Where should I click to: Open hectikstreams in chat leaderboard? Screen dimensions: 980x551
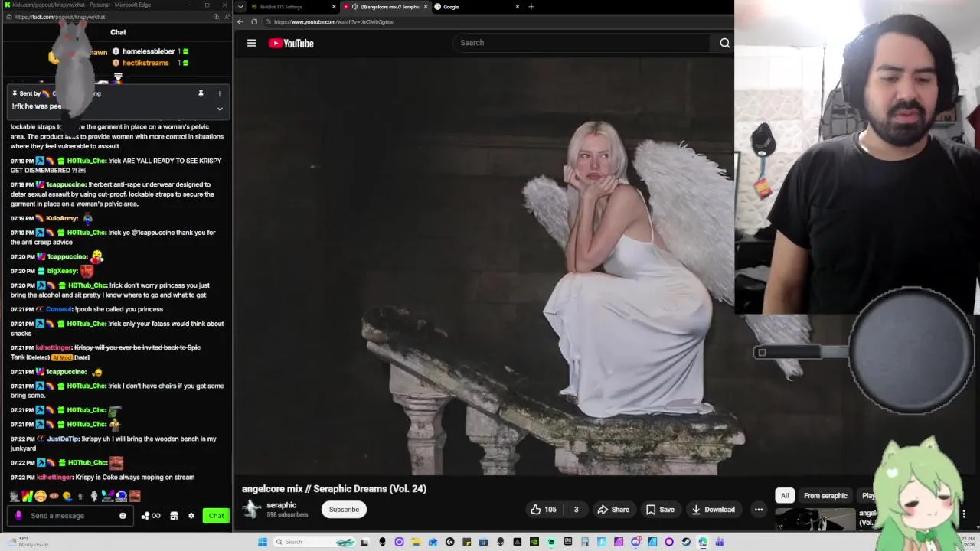(145, 63)
